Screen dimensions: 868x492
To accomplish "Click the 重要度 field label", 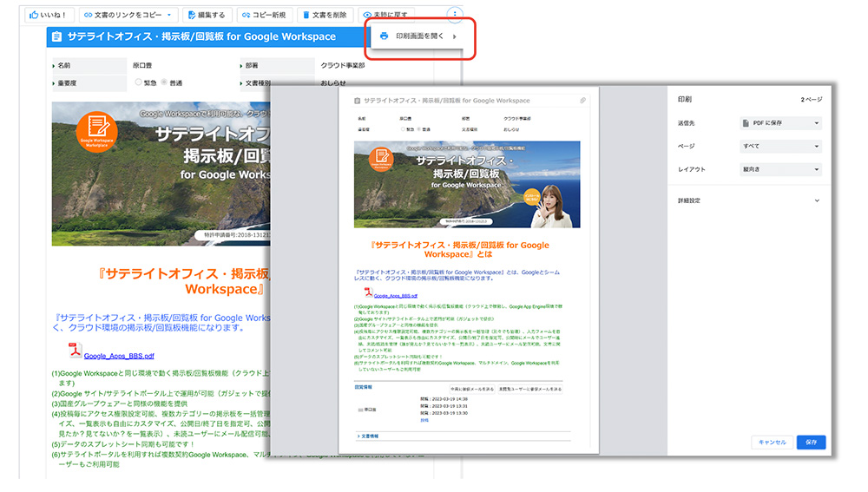I will [x=67, y=83].
